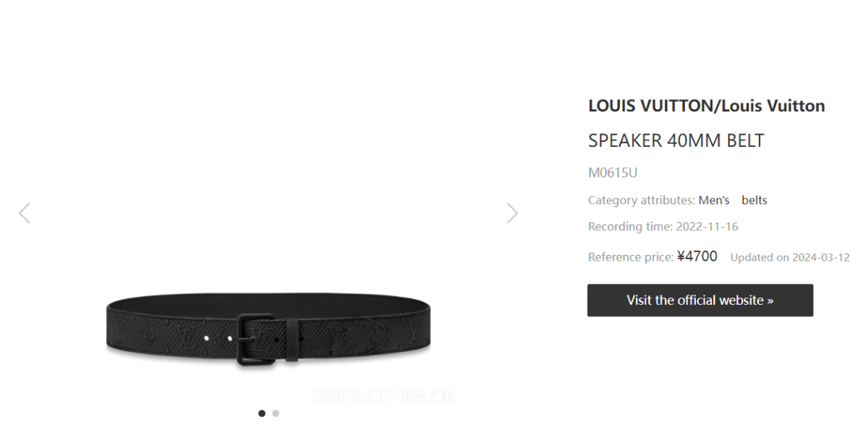Open the Men's category link
The image size is (868, 446).
pos(714,201)
